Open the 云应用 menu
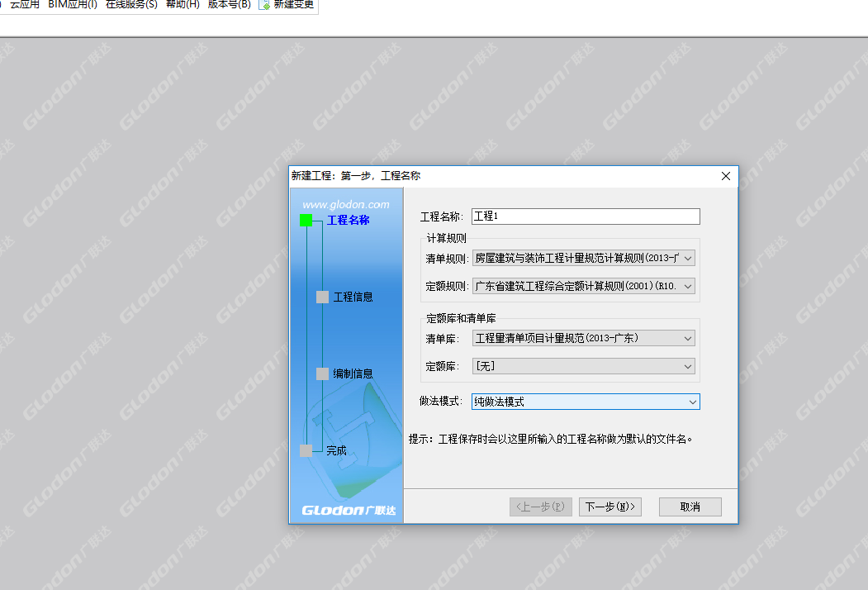Image resolution: width=868 pixels, height=590 pixels. 24,4
